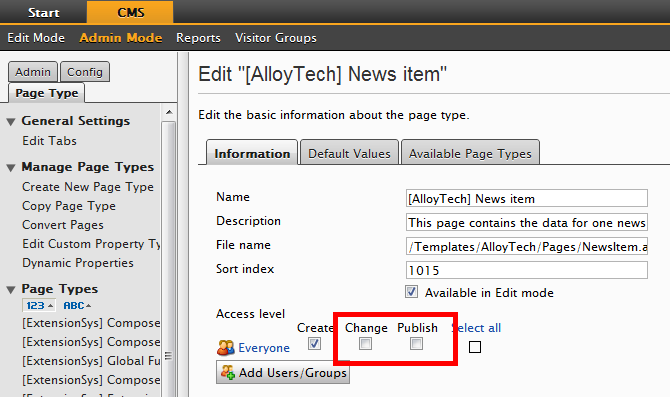Open Dynamic Properties link
Image resolution: width=670 pixels, height=397 pixels.
tap(78, 262)
